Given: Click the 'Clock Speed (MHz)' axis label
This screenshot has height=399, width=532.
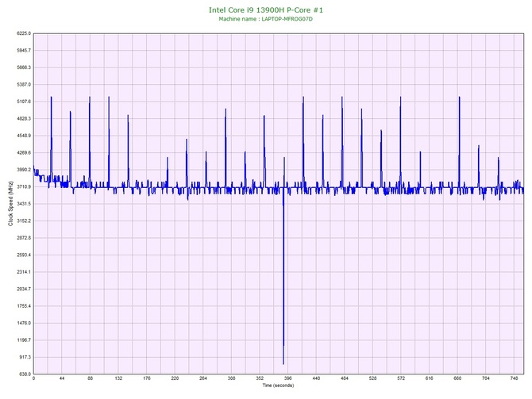Looking at the screenshot, I should coord(10,203).
